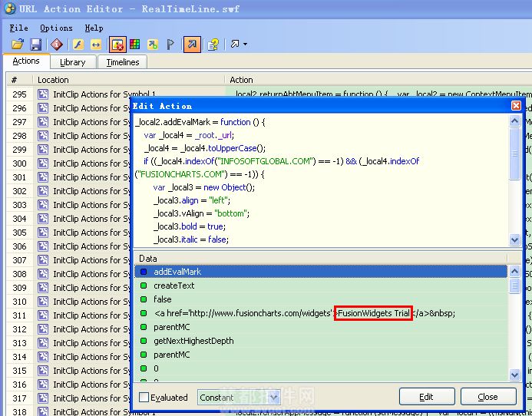
Task: Click the INFOSOFTGLOBAL.COM string in code
Action: tap(266, 161)
